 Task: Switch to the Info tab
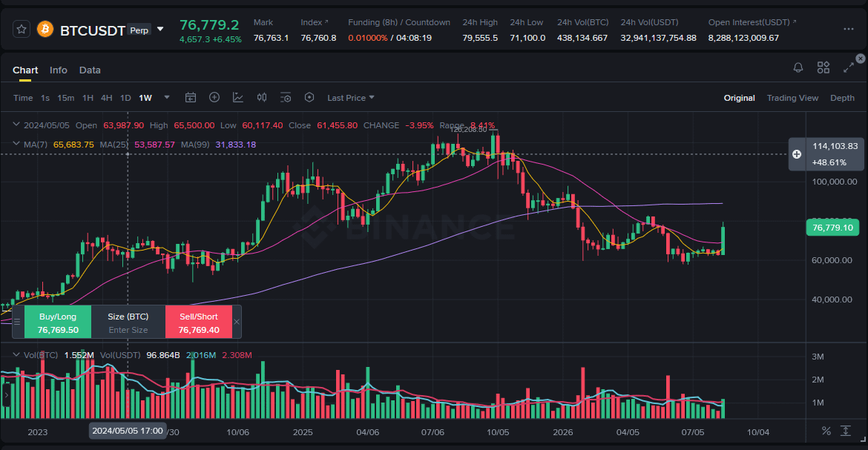tap(58, 70)
